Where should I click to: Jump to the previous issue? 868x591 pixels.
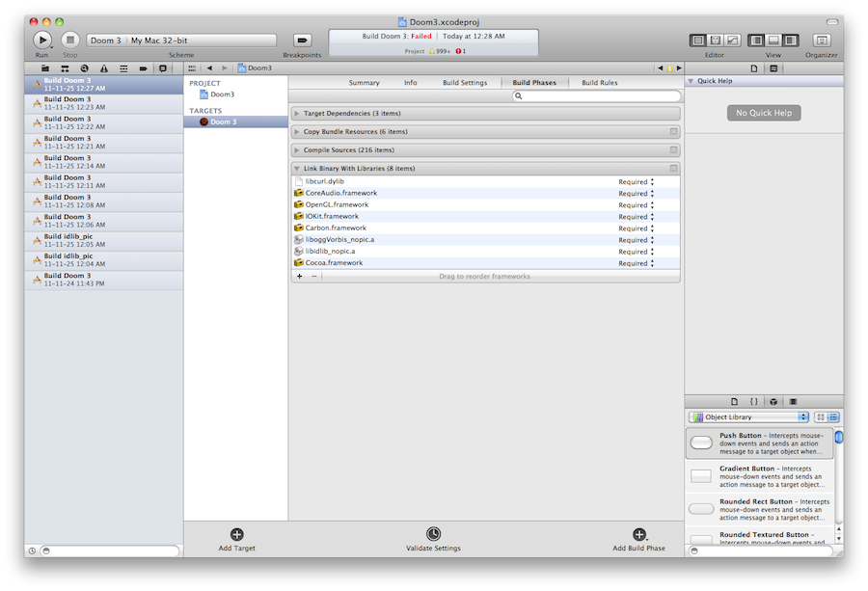pyautogui.click(x=660, y=68)
